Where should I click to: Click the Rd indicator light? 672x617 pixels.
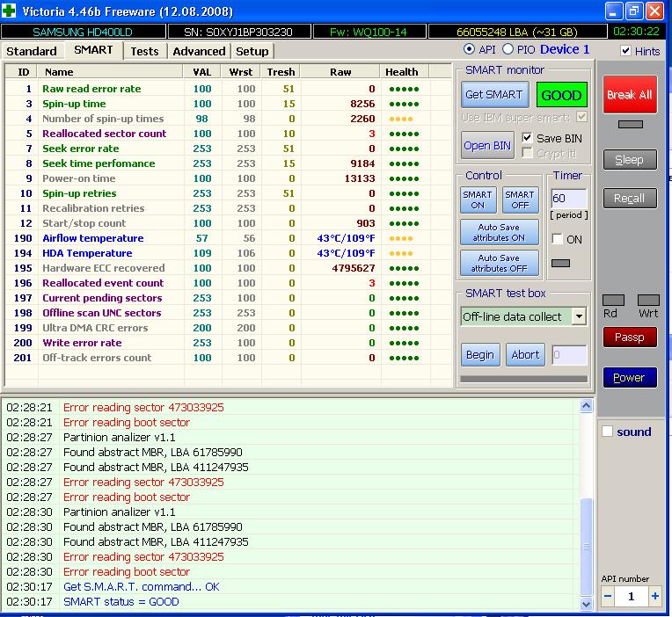(613, 301)
